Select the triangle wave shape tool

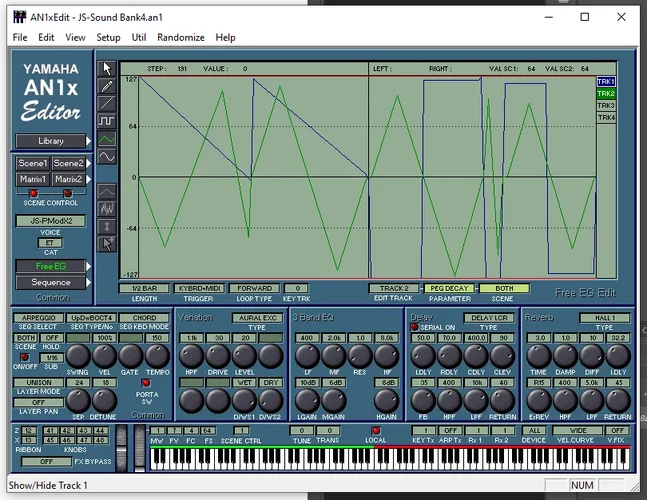click(107, 139)
